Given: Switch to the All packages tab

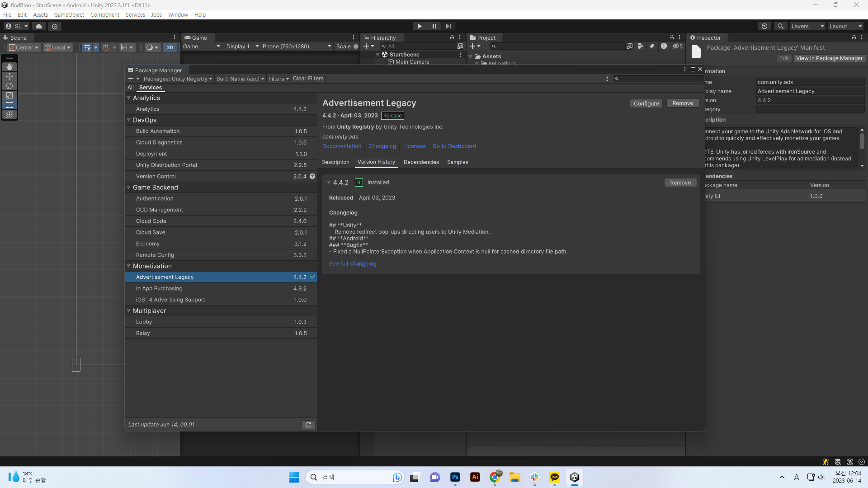Looking at the screenshot, I should tap(131, 88).
